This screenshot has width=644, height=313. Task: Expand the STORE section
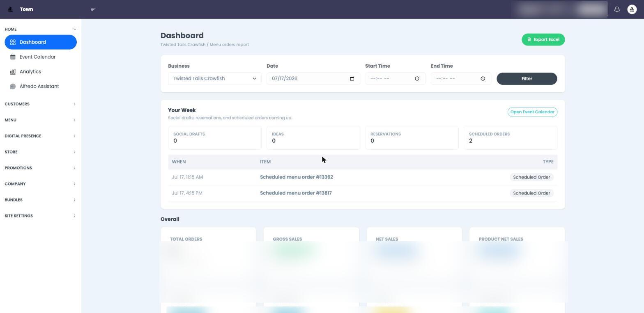pos(40,152)
